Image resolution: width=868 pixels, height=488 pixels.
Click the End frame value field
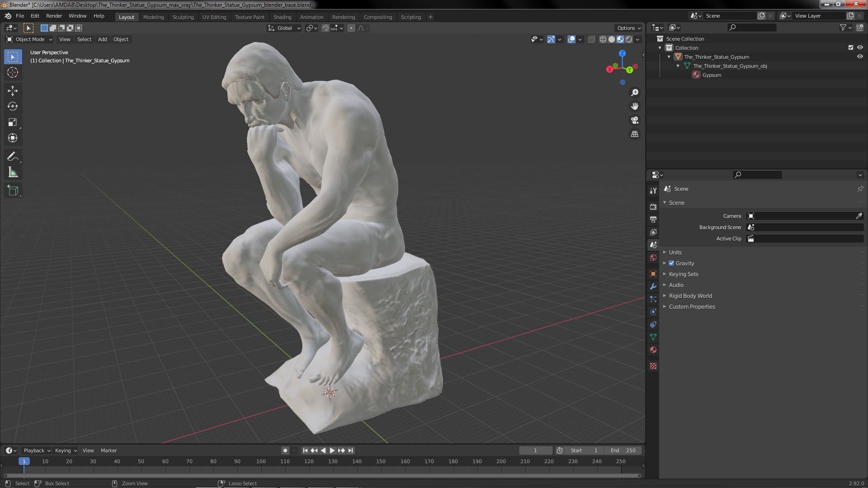[x=623, y=450]
